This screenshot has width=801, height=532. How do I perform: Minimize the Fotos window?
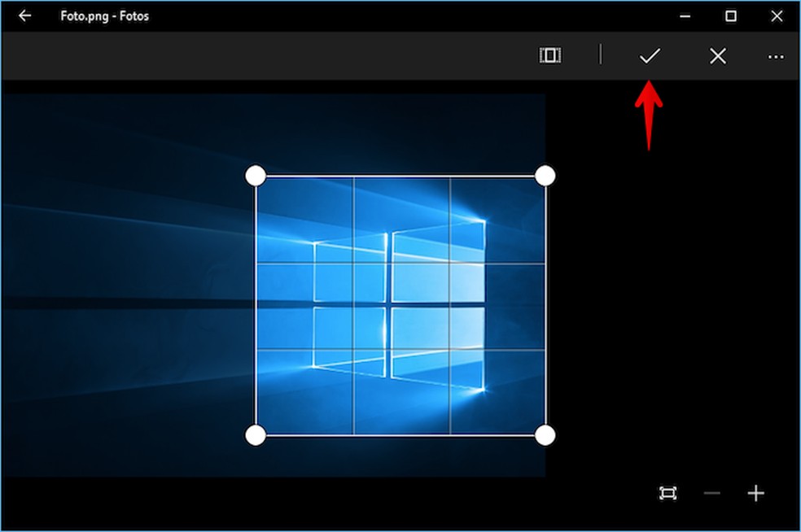tap(685, 16)
